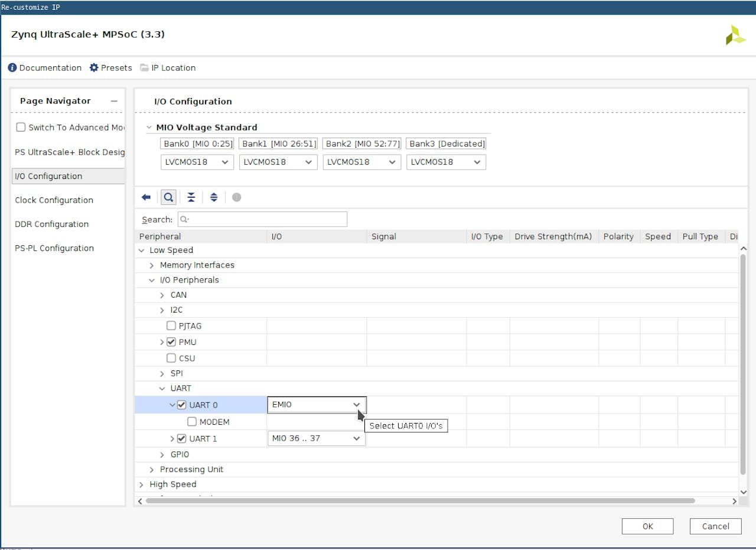Check the CSU checkbox
The image size is (756, 550).
click(x=171, y=358)
